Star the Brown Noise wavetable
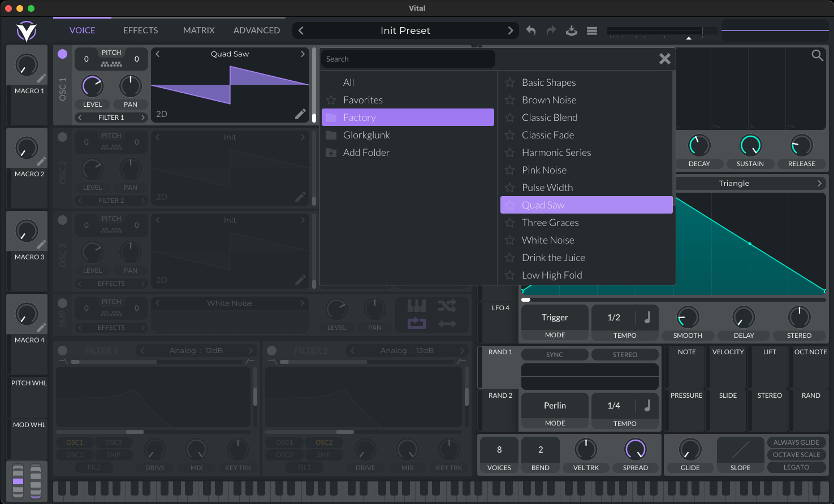The height and width of the screenshot is (504, 834). (x=509, y=100)
